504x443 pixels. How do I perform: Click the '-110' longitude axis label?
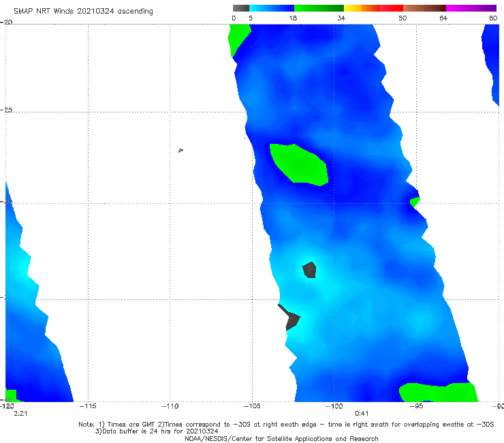(x=170, y=406)
